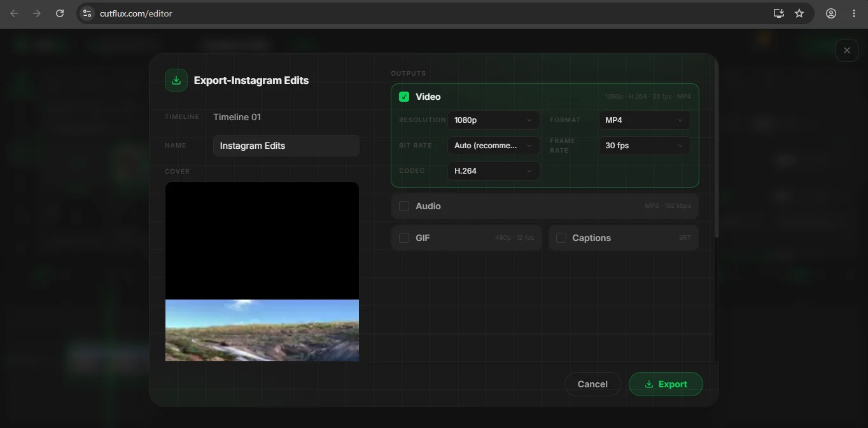This screenshot has height=428, width=868.
Task: Click the Captions row label
Action: click(591, 238)
